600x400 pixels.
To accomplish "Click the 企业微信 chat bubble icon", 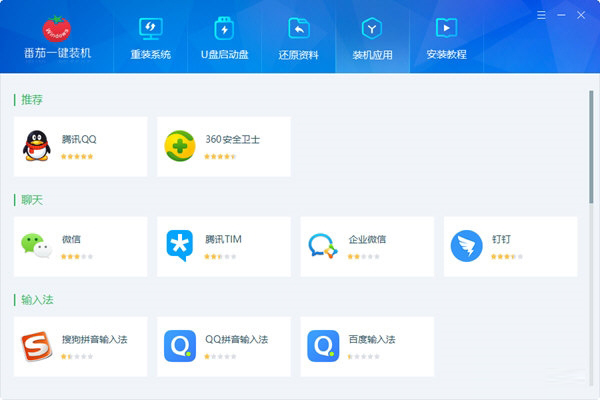I will (323, 246).
